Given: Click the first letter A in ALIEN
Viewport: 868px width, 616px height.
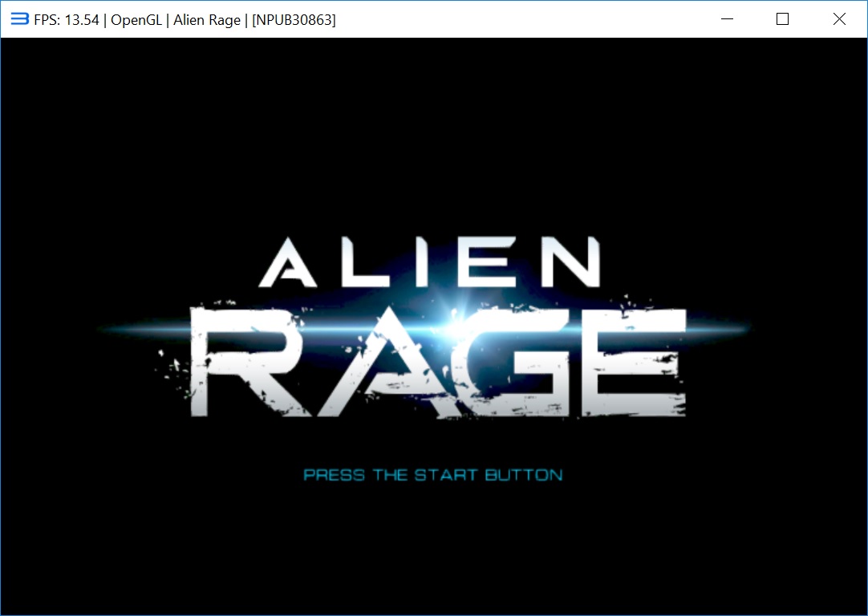Looking at the screenshot, I should point(290,264).
